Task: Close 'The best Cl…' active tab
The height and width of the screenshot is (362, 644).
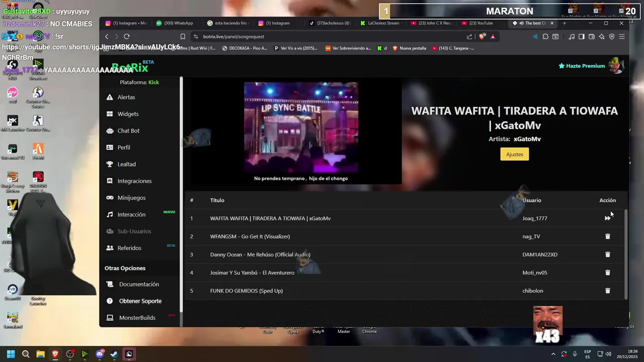Action: 552,23
